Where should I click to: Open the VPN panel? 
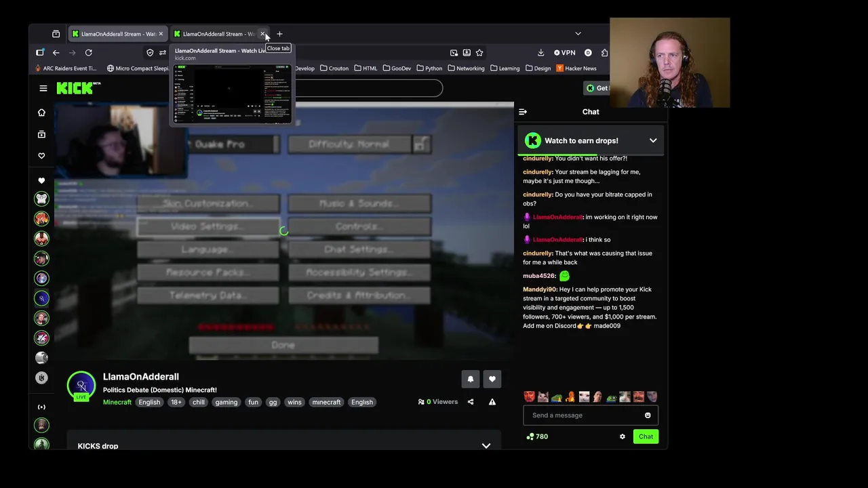point(564,52)
